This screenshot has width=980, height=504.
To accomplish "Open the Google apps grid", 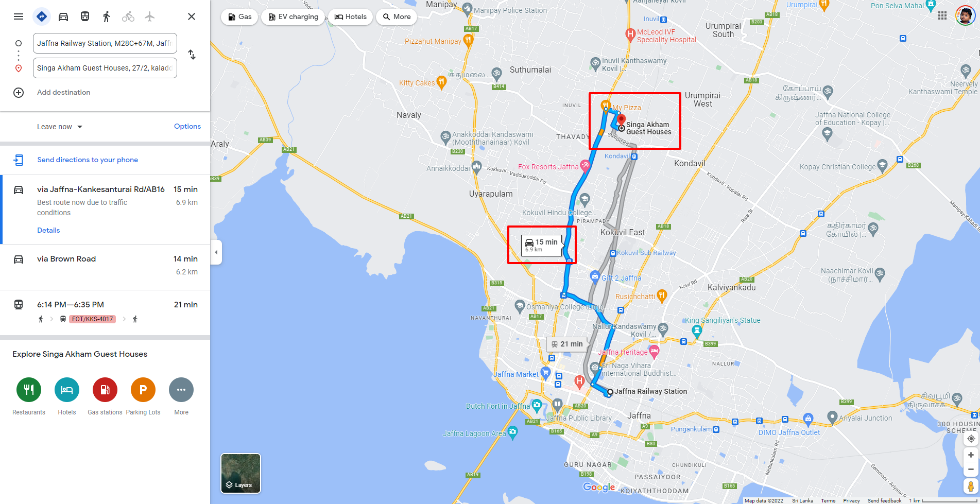I will coord(942,15).
